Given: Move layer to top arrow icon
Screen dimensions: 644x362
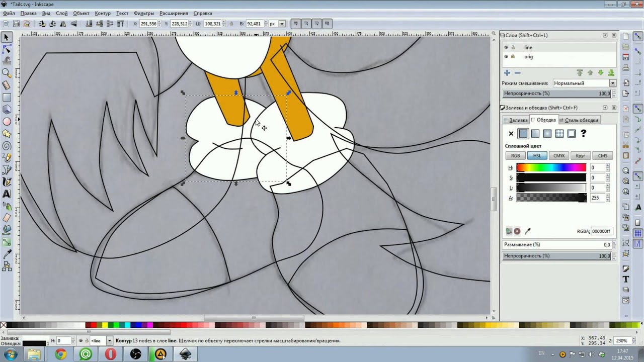Looking at the screenshot, I should pos(580,73).
